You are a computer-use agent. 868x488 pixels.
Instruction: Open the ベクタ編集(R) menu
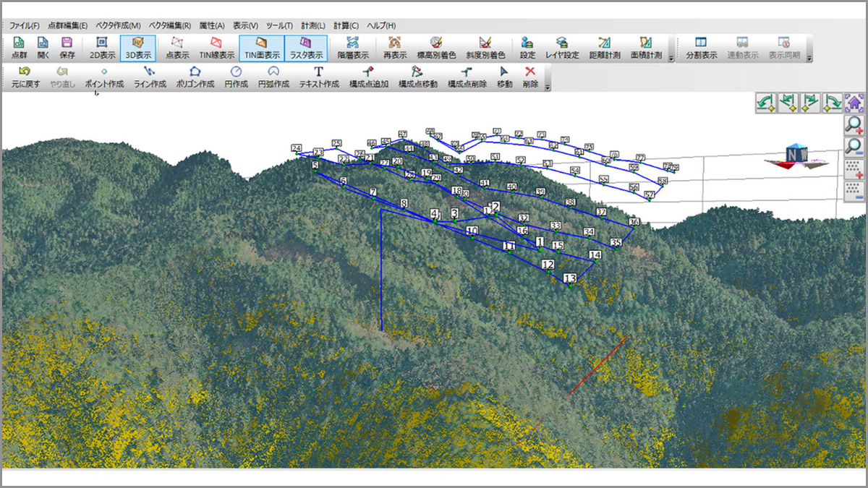pyautogui.click(x=169, y=25)
